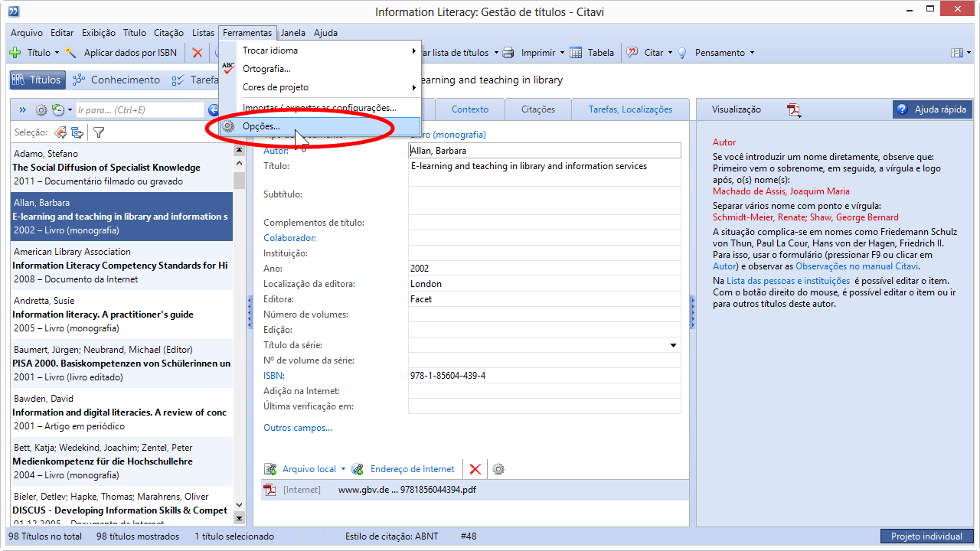Click the Editora field containing Facet
The width and height of the screenshot is (980, 551).
click(544, 299)
